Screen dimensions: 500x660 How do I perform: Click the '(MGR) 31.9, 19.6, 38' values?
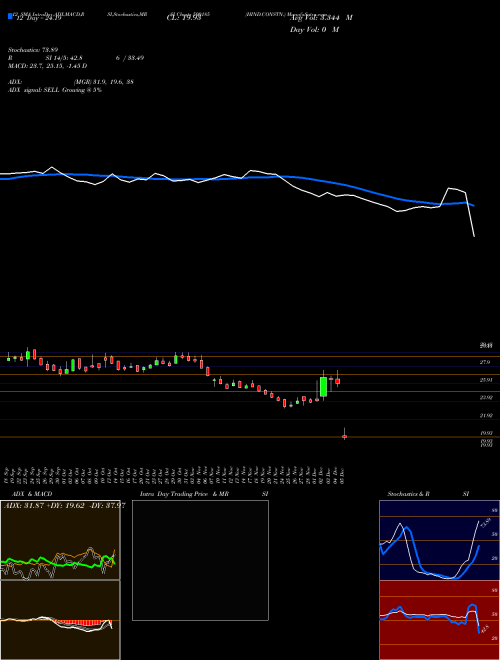coord(104,82)
